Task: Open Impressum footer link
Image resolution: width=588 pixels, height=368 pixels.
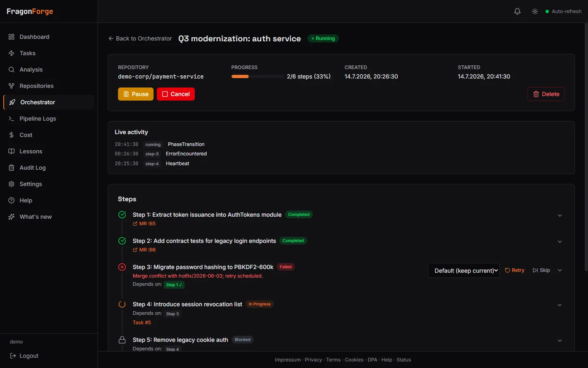Action: [287, 360]
